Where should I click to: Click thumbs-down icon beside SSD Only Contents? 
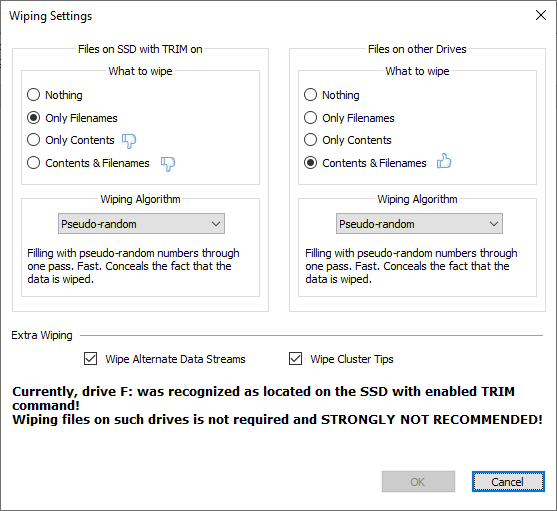(x=129, y=141)
